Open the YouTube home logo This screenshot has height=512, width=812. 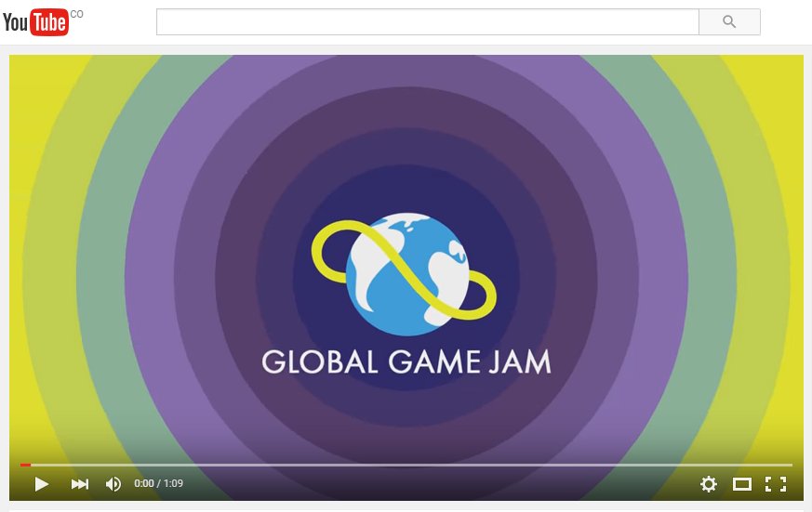click(35, 22)
